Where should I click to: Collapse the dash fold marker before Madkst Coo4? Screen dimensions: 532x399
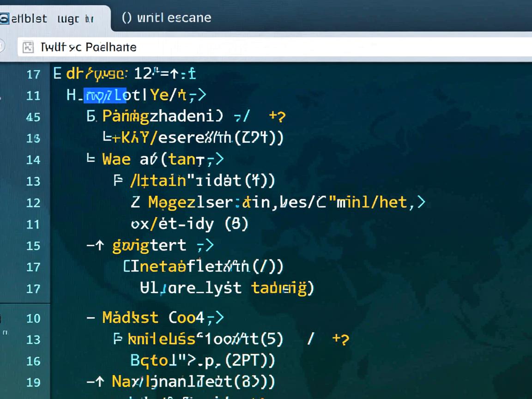tap(91, 318)
